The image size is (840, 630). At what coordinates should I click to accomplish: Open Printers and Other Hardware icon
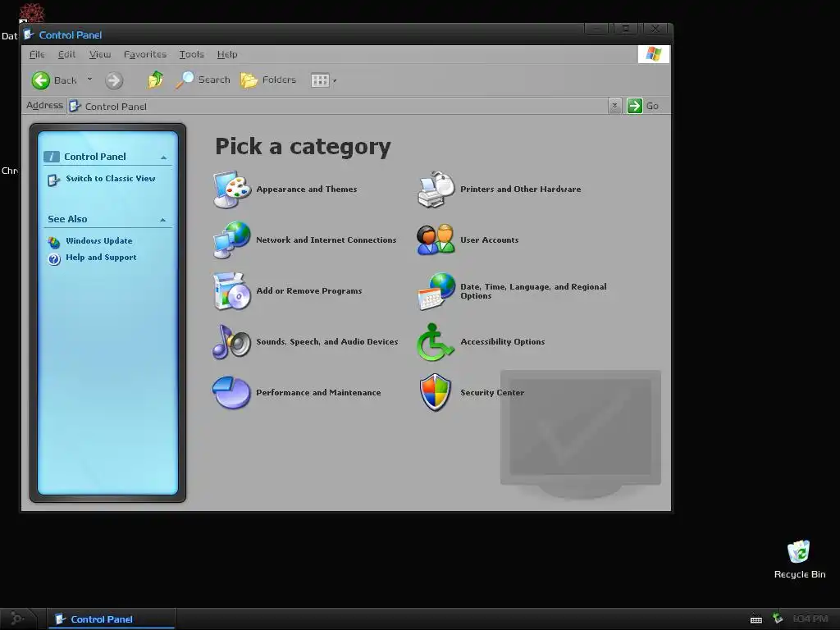(436, 189)
